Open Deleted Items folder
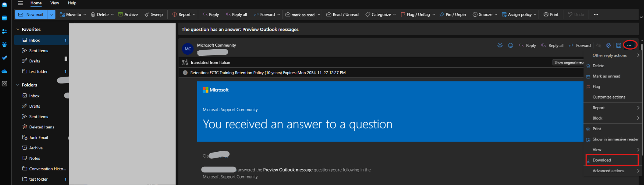The width and height of the screenshot is (644, 185). 41,127
